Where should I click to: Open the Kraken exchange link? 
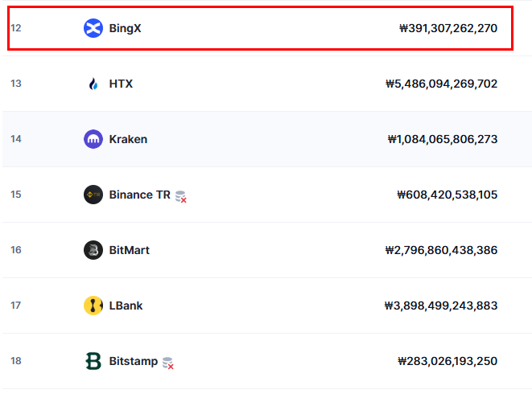tap(128, 139)
